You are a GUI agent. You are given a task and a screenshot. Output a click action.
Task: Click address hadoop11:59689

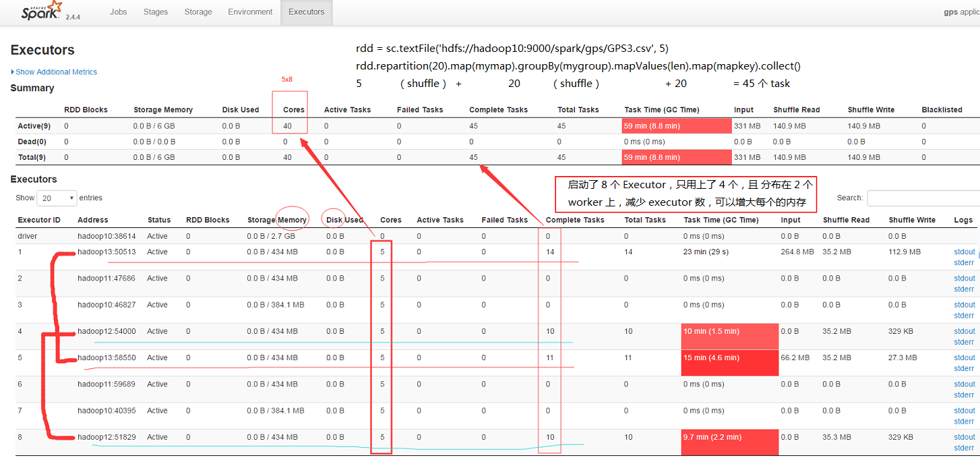(106, 384)
